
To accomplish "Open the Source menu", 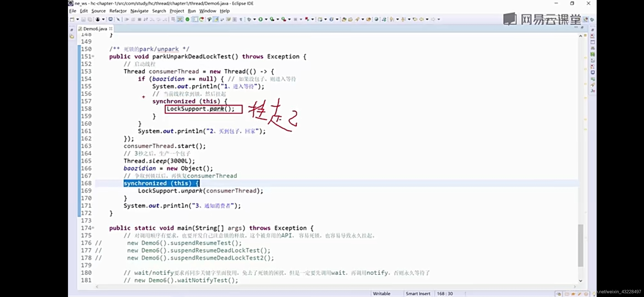I will tap(98, 11).
